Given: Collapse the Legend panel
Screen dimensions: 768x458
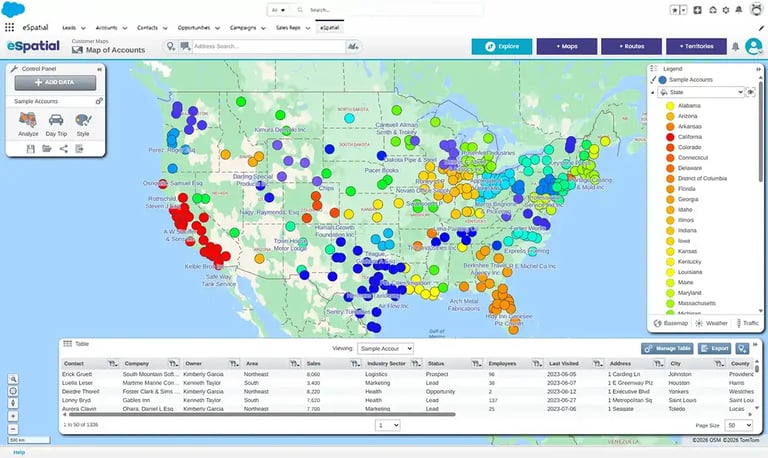Looking at the screenshot, I should tap(758, 69).
